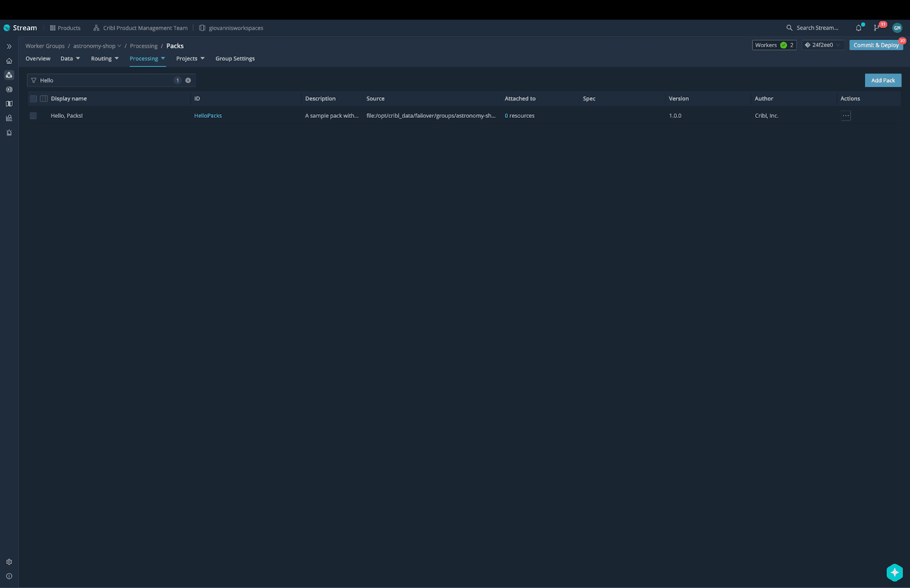Open settings gear in sidebar

(9, 562)
